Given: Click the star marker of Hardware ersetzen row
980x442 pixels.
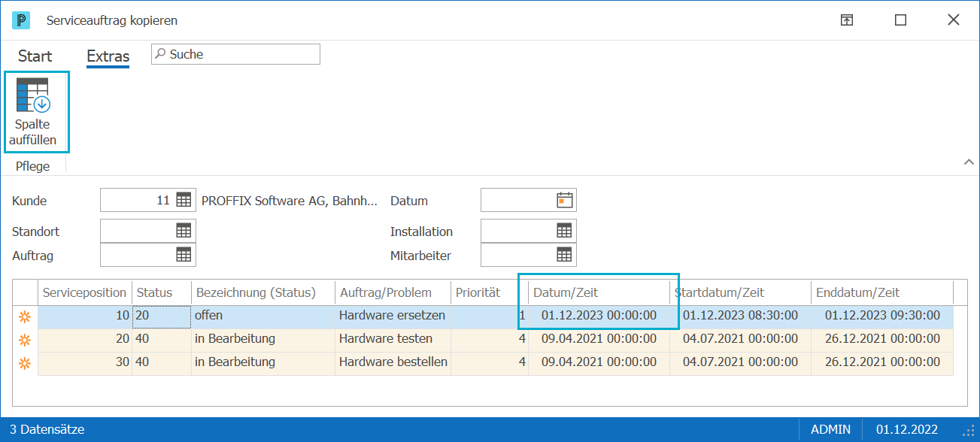Looking at the screenshot, I should pos(25,316).
